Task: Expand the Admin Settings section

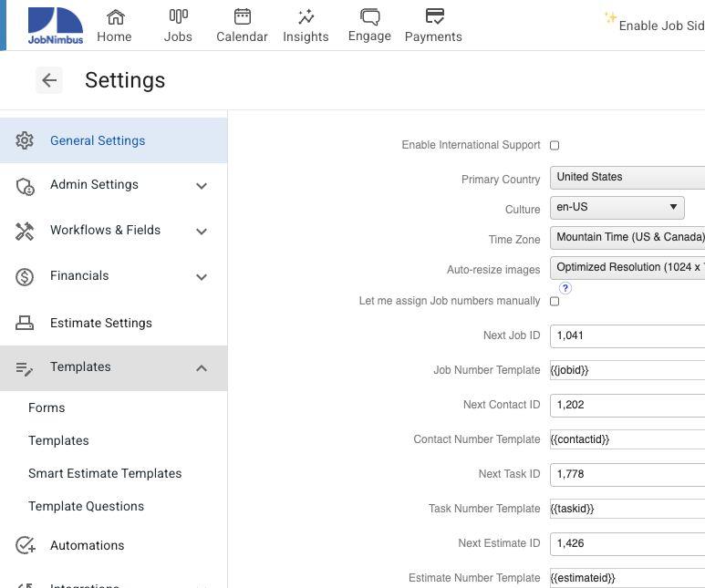Action: tap(202, 185)
